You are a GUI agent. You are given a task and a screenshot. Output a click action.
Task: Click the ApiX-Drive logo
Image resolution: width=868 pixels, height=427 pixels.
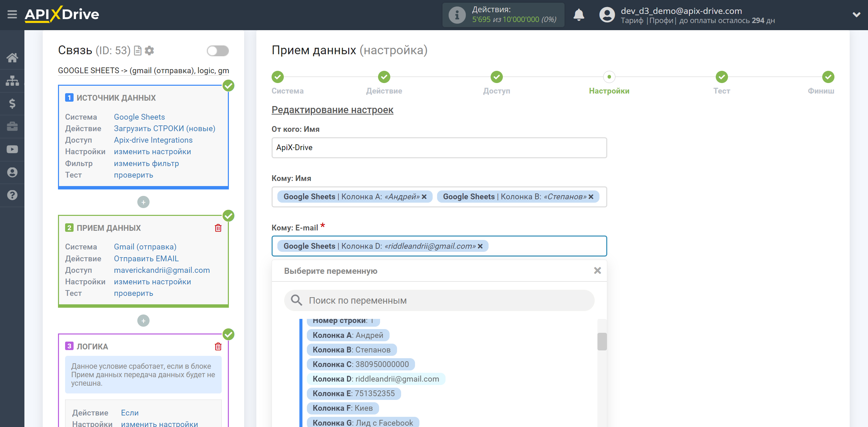62,15
